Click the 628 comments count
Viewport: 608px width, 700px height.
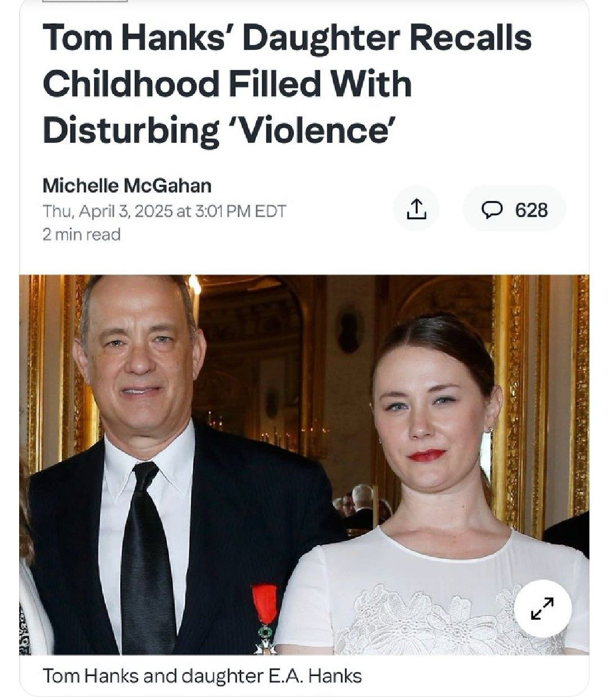tap(532, 210)
